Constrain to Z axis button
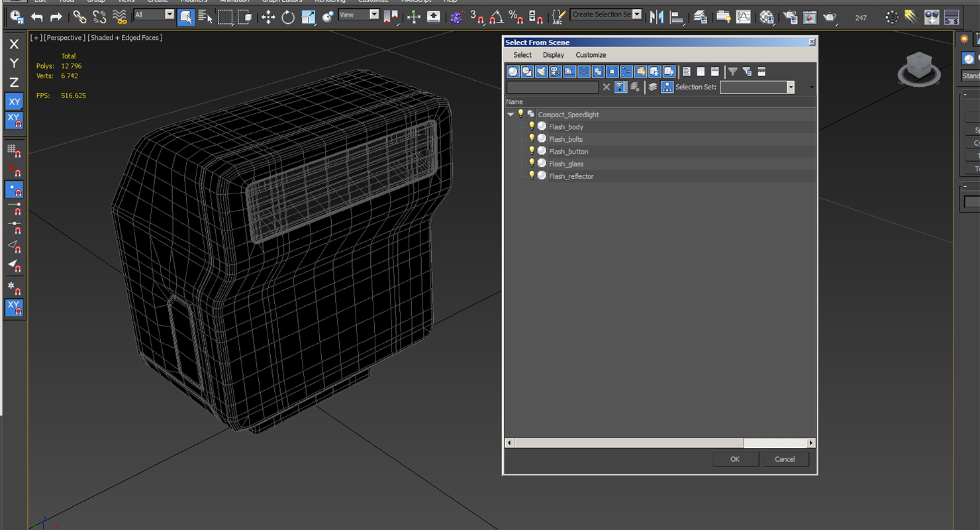Image resolution: width=980 pixels, height=530 pixels. pos(14,82)
